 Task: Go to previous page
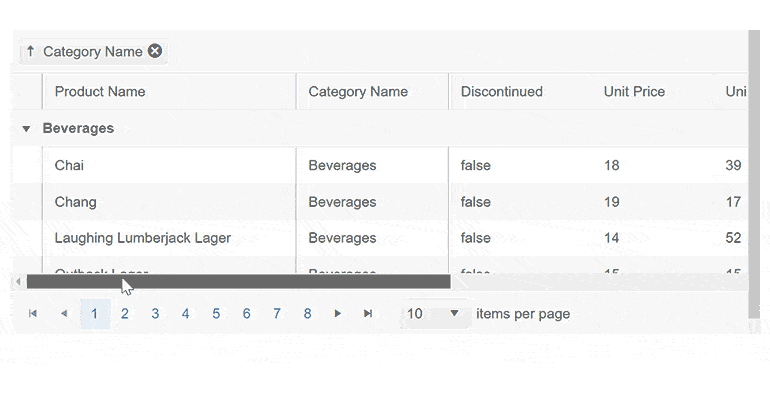coord(64,313)
